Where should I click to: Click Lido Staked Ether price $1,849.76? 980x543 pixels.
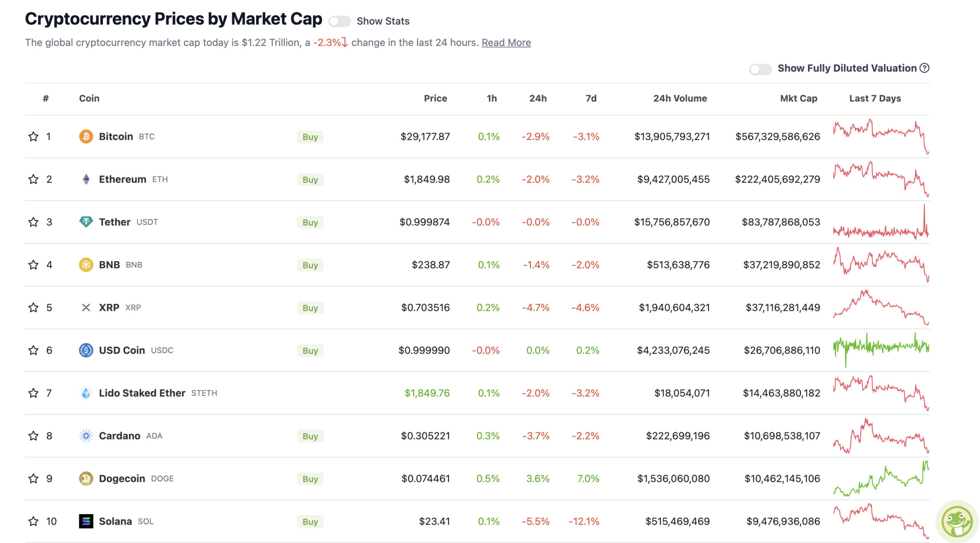pos(427,393)
